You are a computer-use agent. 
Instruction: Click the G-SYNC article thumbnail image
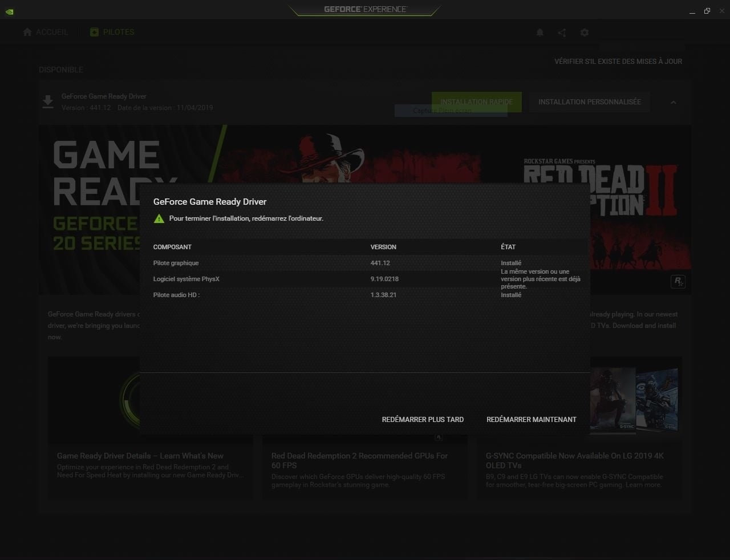636,400
